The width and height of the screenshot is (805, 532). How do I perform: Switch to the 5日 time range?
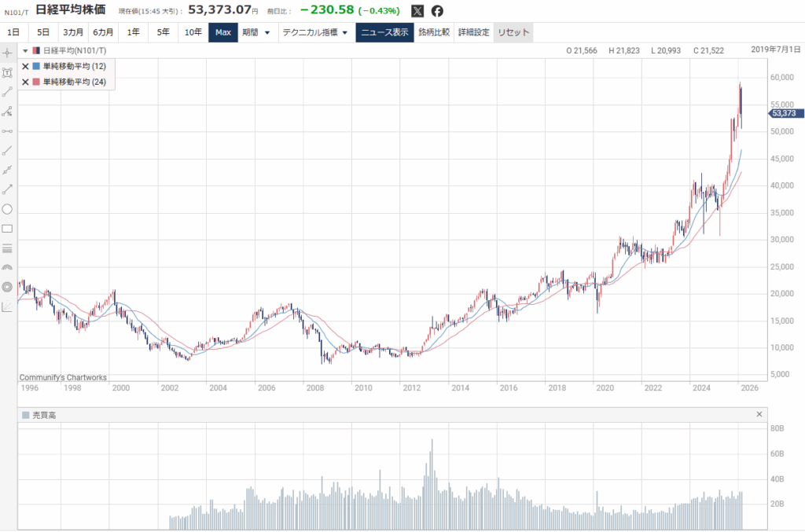(42, 32)
